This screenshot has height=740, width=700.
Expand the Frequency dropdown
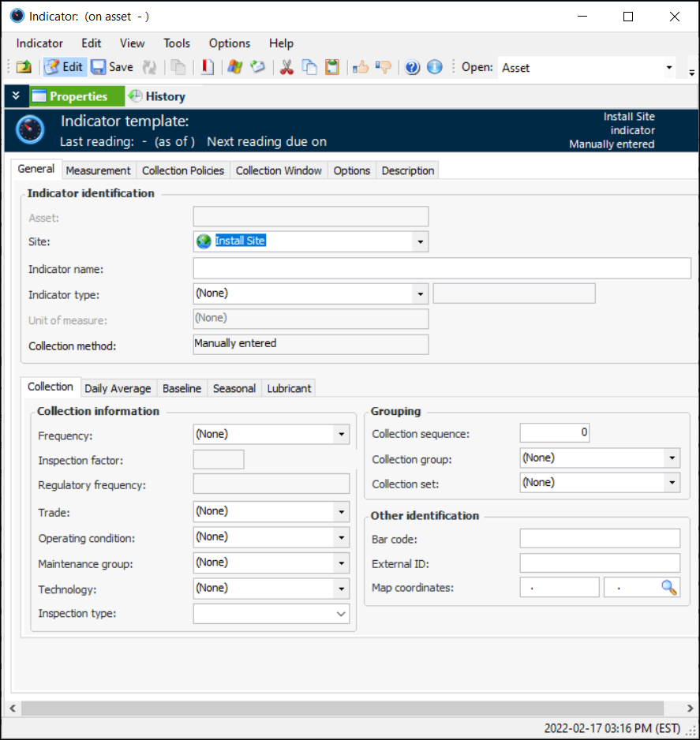coord(341,434)
